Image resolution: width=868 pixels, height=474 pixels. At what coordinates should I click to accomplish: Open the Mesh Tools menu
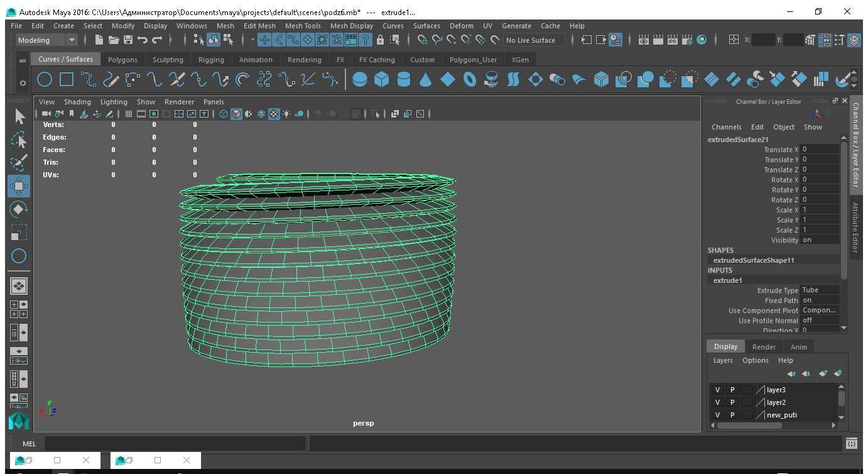[x=303, y=26]
